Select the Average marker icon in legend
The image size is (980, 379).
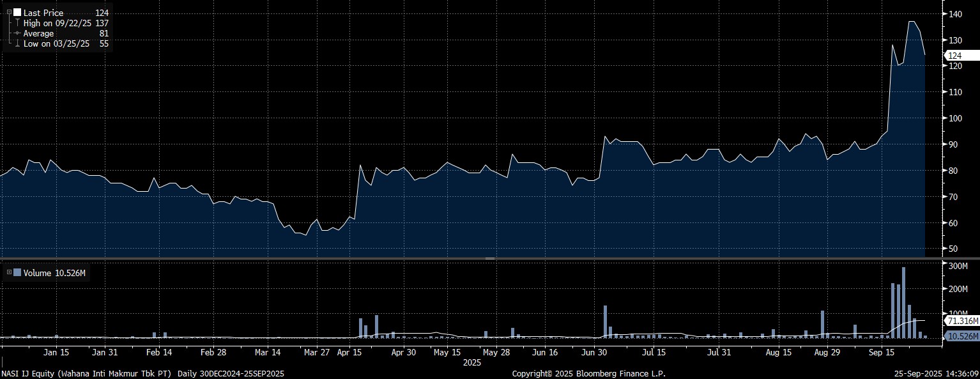[17, 33]
